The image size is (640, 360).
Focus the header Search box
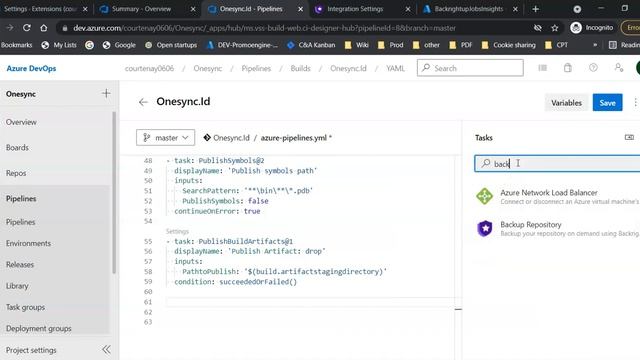(470, 68)
